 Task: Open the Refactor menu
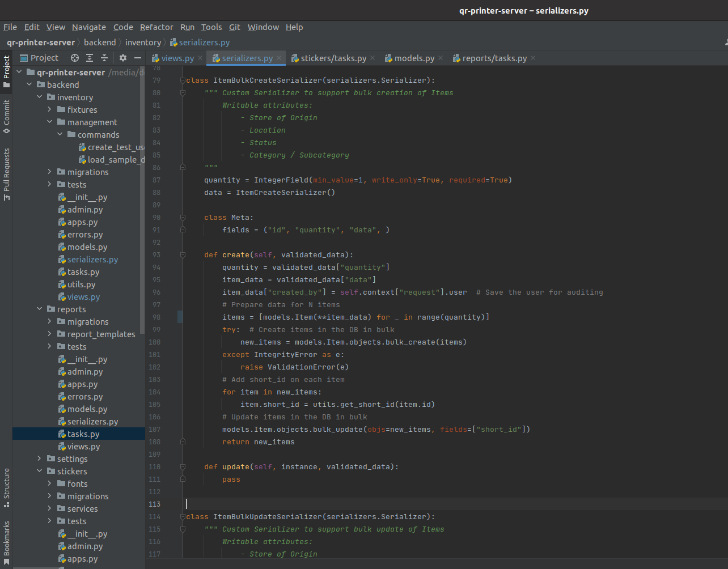(156, 27)
